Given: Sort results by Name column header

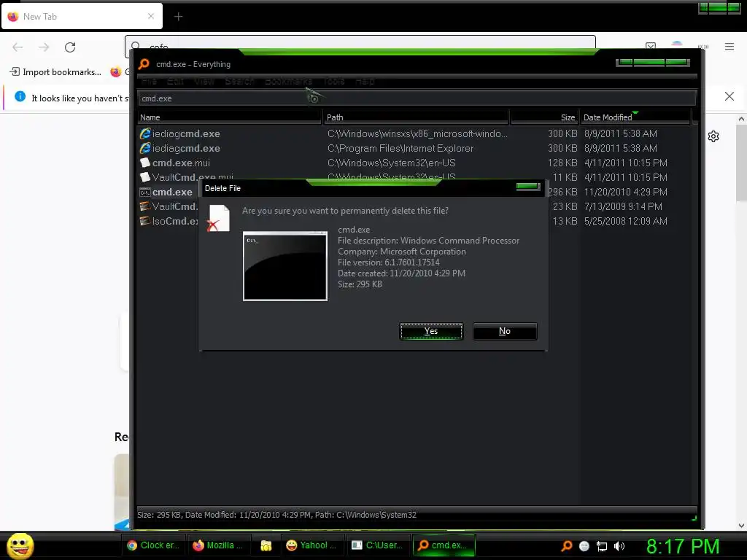Looking at the screenshot, I should [x=230, y=117].
